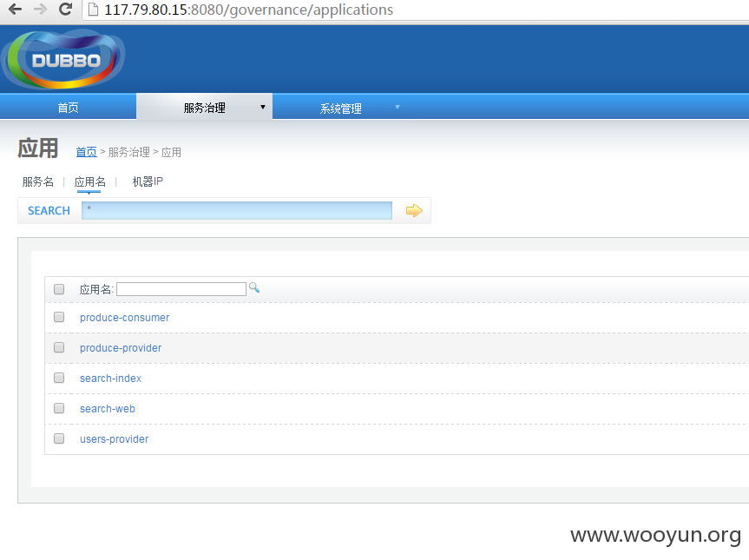Image resolution: width=749 pixels, height=560 pixels.
Task: Switch to the 服务名 search tab
Action: click(37, 181)
